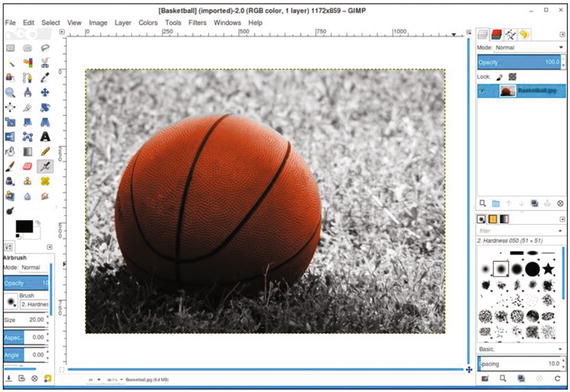Screen dimensions: 570x392
Task: Select the Blur/Sharpen droplet tool
Action: pyautogui.click(x=28, y=196)
